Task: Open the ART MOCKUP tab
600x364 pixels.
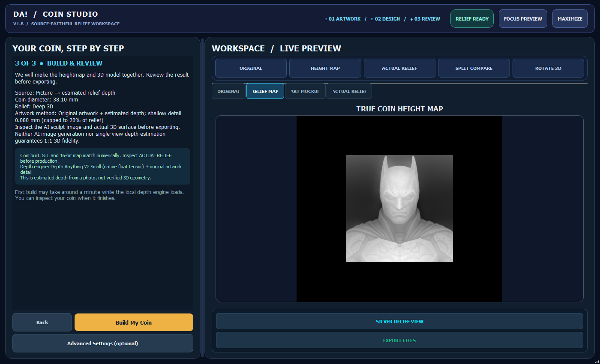Action: coord(305,91)
